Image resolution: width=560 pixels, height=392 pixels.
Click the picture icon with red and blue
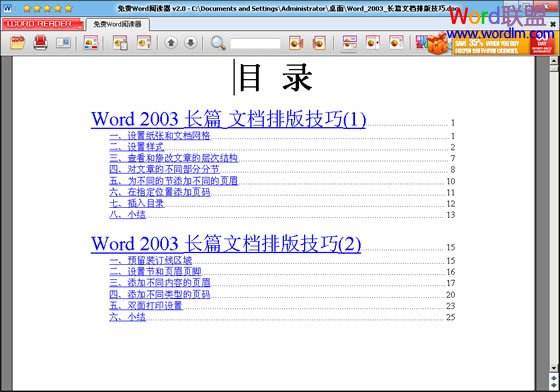pyautogui.click(x=90, y=42)
